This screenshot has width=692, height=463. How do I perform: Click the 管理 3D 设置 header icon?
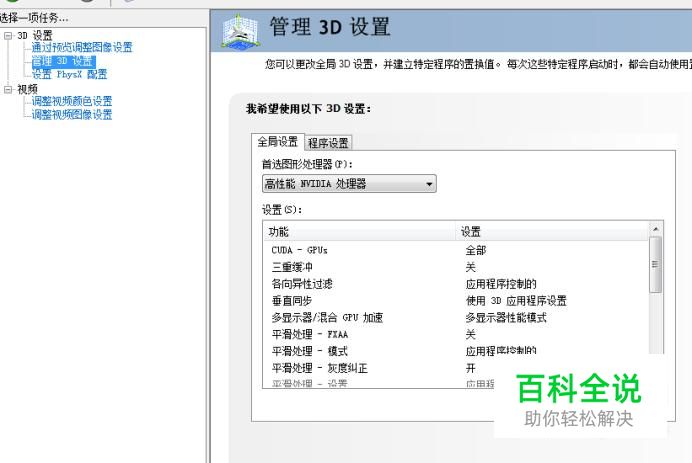[x=241, y=31]
